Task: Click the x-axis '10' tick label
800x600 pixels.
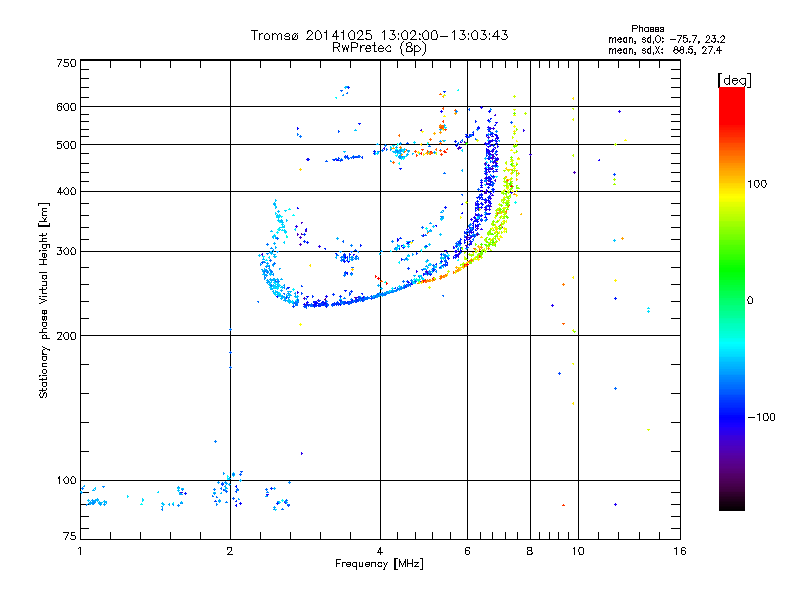Action: coord(578,551)
